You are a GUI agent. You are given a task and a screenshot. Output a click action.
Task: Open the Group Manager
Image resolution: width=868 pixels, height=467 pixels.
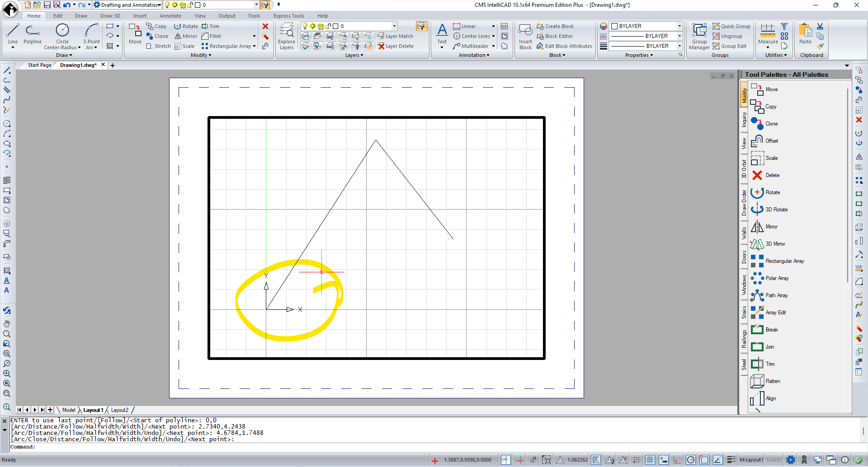(699, 36)
